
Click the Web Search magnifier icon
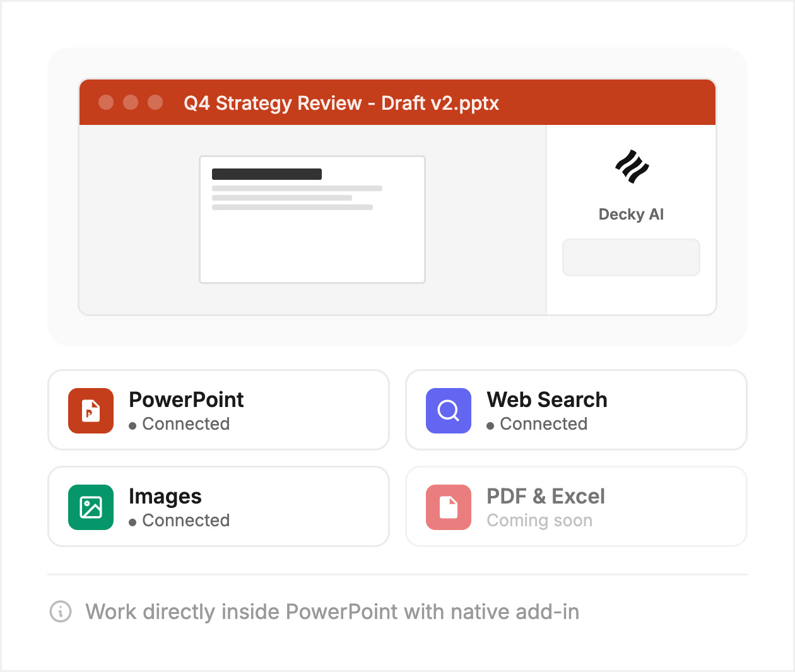pos(449,411)
